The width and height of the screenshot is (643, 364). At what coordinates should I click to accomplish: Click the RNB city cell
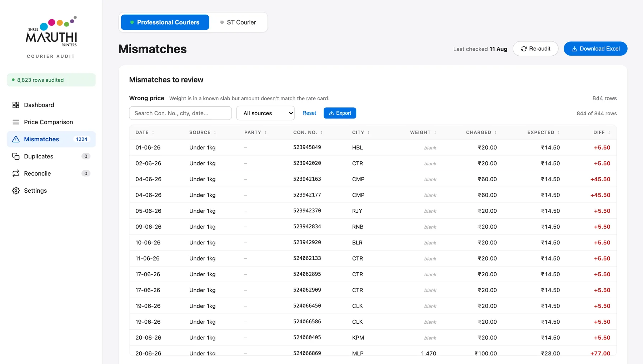click(358, 227)
